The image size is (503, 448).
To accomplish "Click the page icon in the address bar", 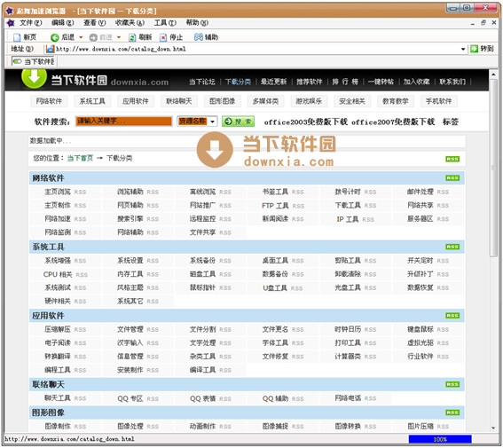I will coord(50,49).
